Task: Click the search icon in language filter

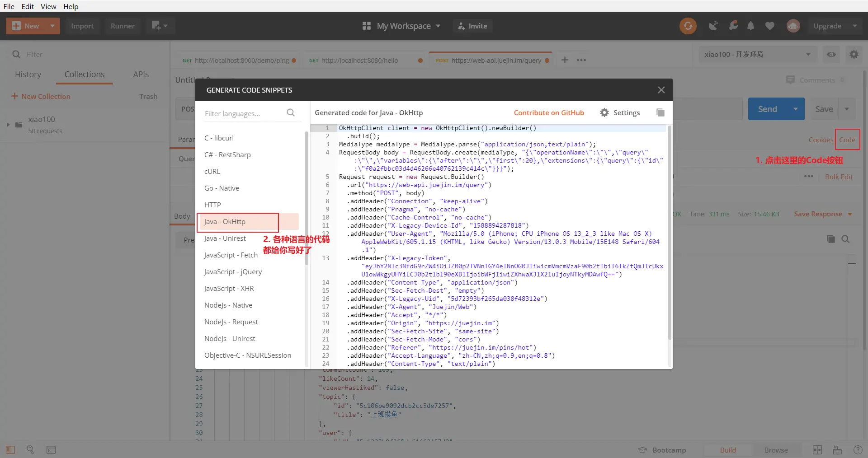Action: point(291,113)
